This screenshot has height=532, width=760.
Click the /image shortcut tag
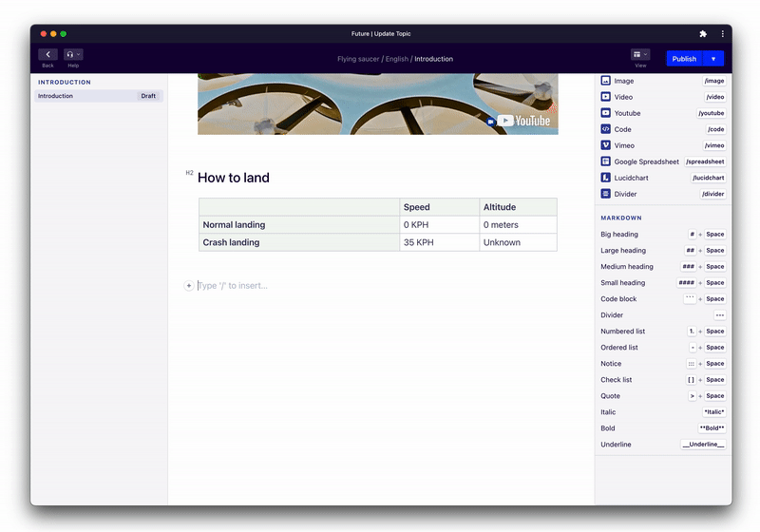[714, 81]
